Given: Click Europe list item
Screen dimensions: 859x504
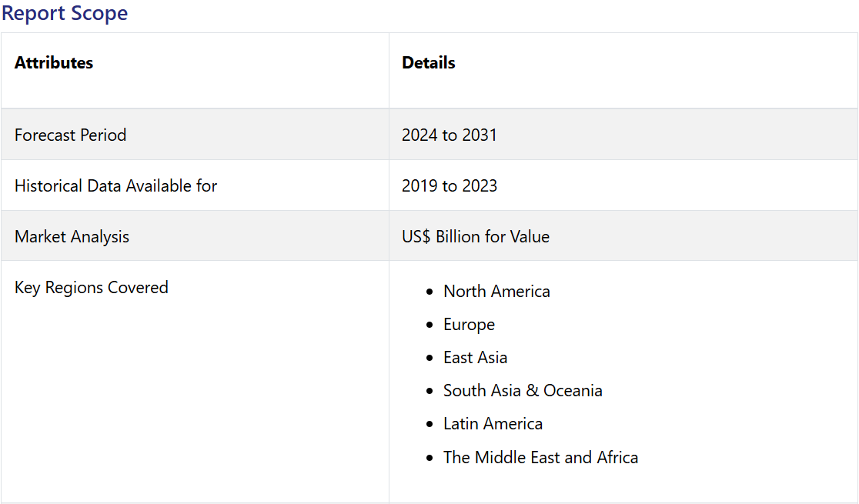Looking at the screenshot, I should [x=469, y=324].
